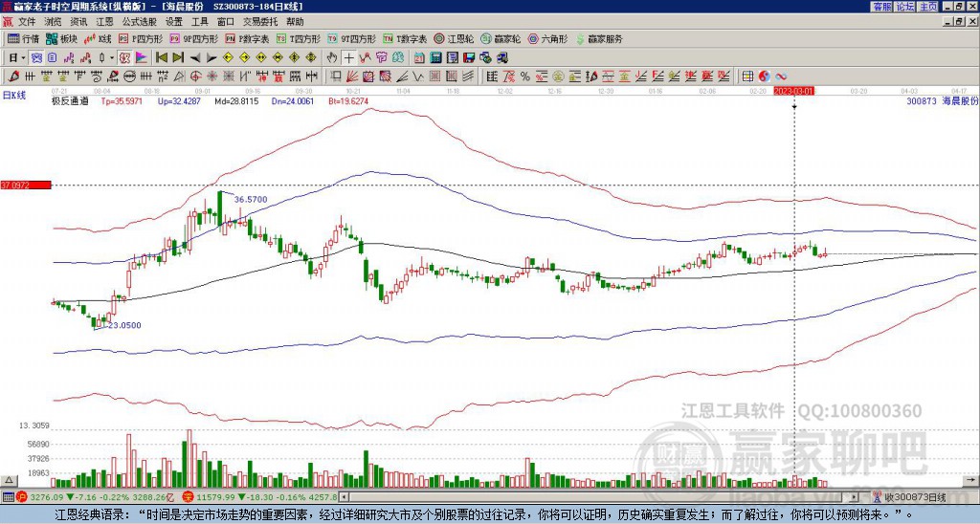Click the 36.5700 high price annotation
This screenshot has height=524, width=980.
click(251, 199)
